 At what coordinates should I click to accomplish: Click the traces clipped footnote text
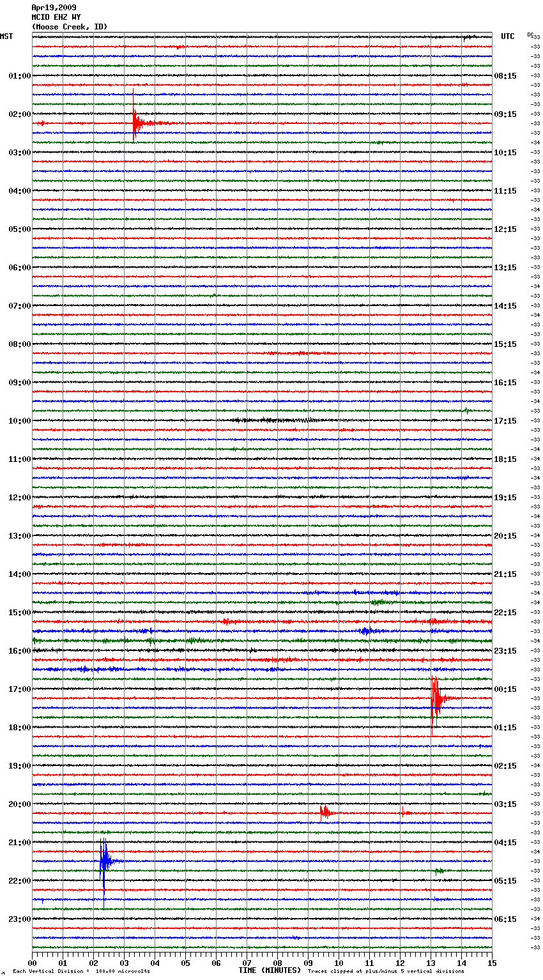click(x=386, y=971)
